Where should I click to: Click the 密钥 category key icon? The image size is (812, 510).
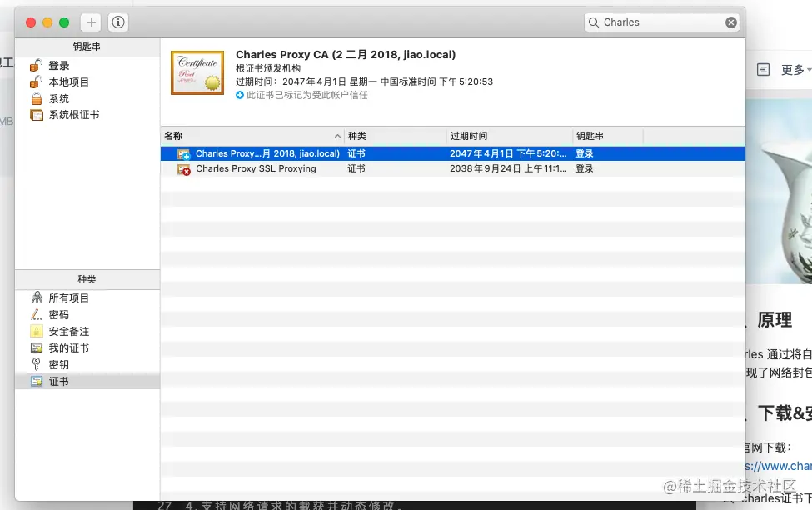pyautogui.click(x=37, y=364)
